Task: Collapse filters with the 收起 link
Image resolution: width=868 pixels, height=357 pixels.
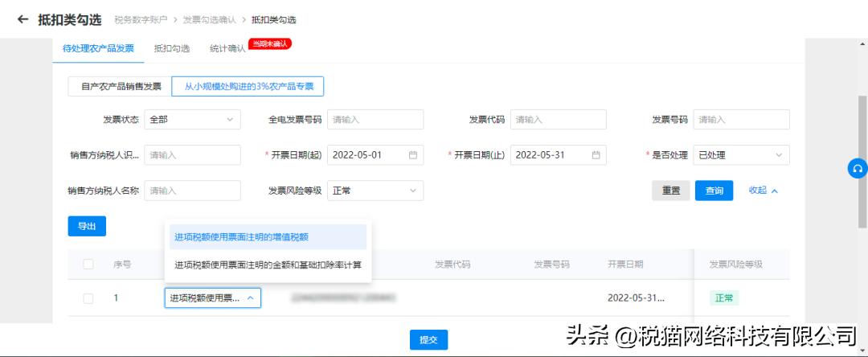Action: 764,191
